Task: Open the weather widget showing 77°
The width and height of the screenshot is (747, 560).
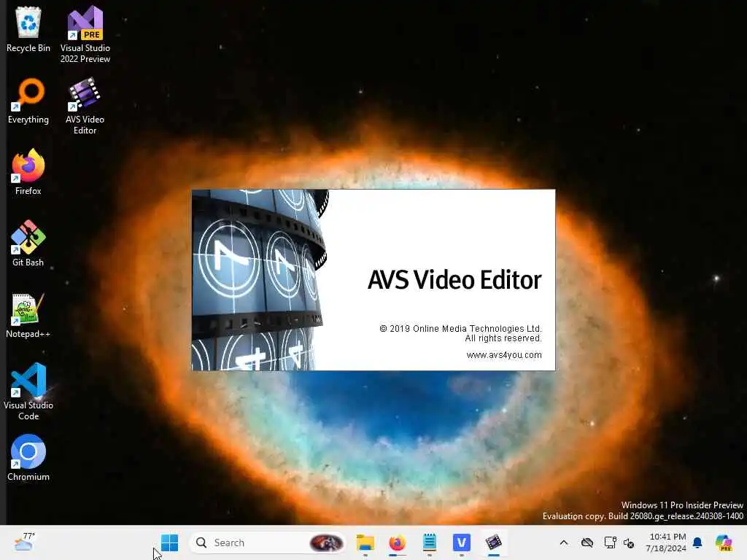Action: click(x=24, y=542)
